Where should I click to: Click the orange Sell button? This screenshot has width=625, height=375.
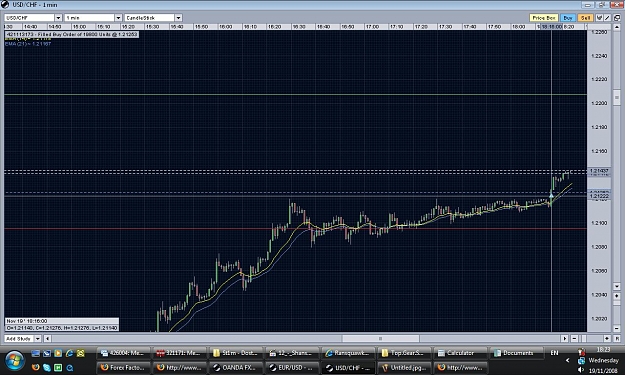pos(585,18)
